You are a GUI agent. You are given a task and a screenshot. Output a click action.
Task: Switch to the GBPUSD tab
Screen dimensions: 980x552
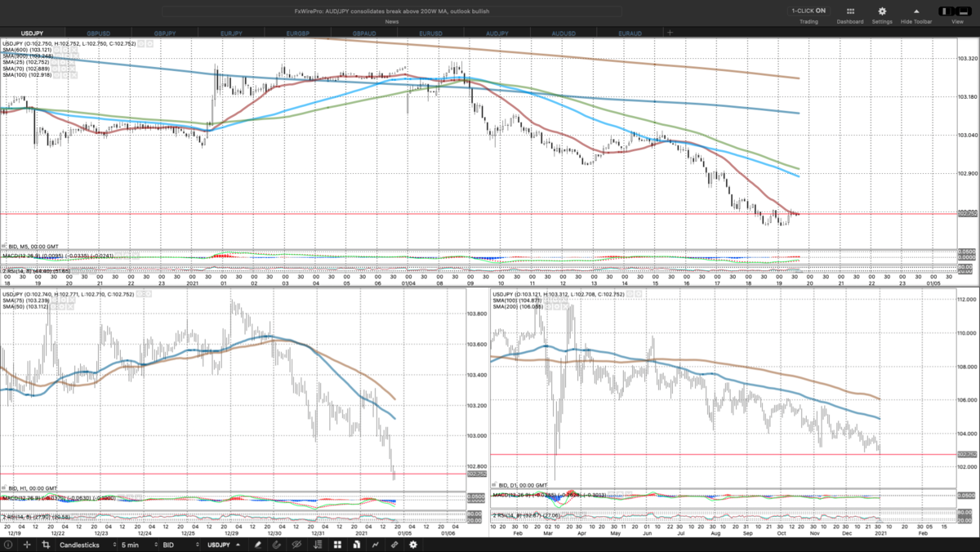99,33
